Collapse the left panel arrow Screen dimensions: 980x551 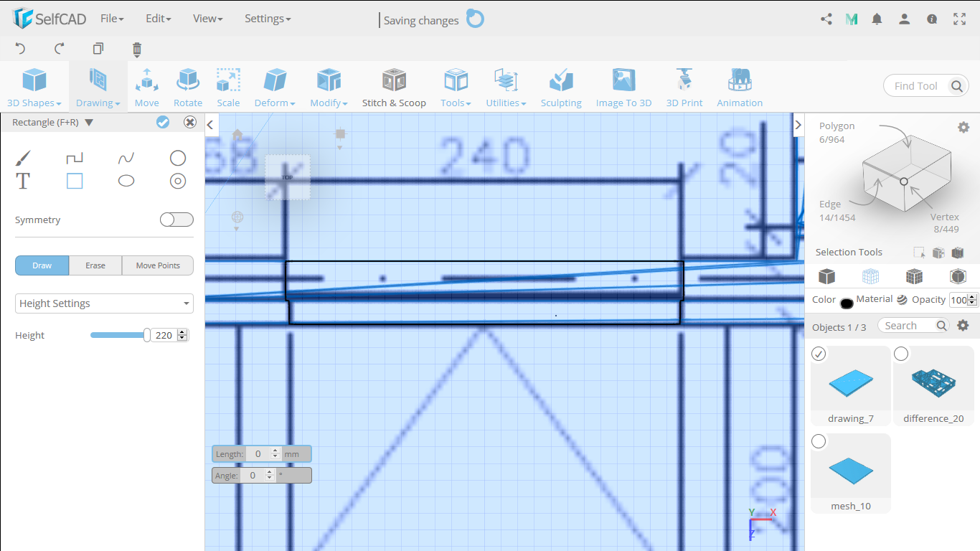coord(210,125)
